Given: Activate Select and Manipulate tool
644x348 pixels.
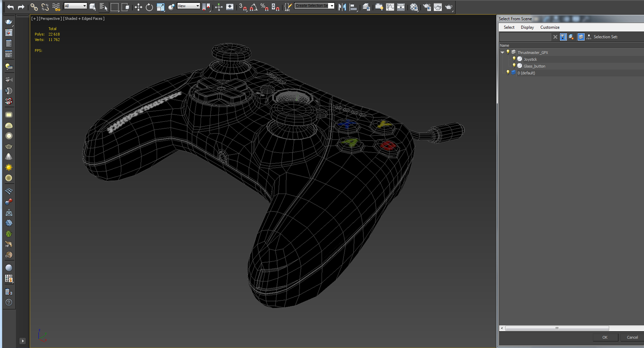Looking at the screenshot, I should point(219,7).
